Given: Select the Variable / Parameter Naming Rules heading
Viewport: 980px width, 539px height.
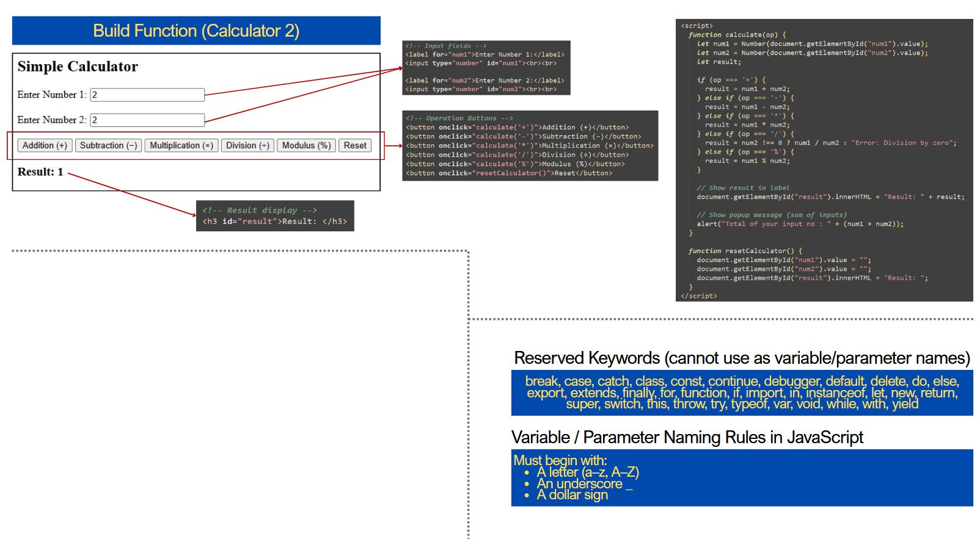Looking at the screenshot, I should pyautogui.click(x=687, y=438).
